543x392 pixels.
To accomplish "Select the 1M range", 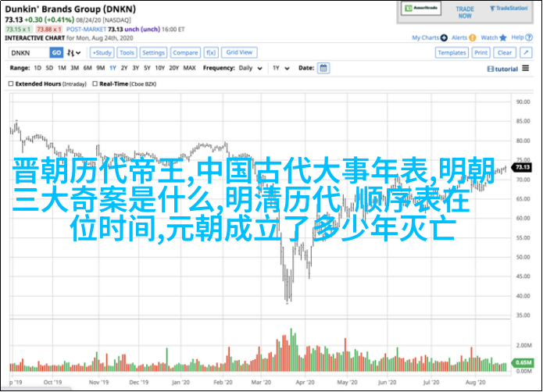I will pos(62,68).
